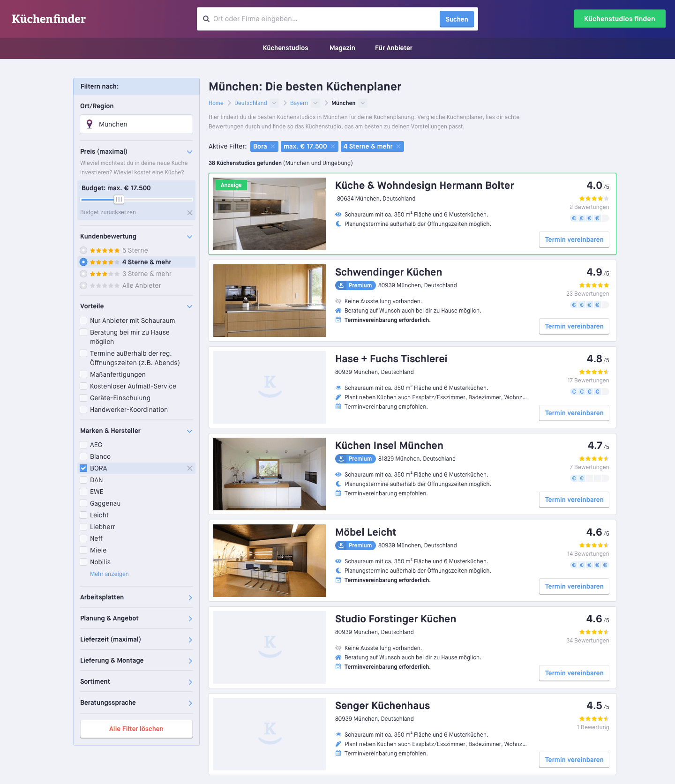Image resolution: width=675 pixels, height=784 pixels.
Task: Clear BORA brand filter via its X
Action: (190, 468)
